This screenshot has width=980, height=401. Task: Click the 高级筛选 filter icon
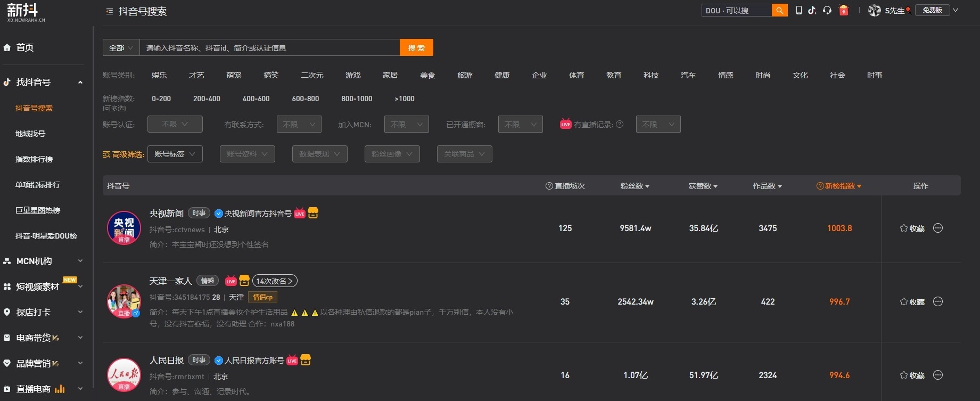coord(106,154)
